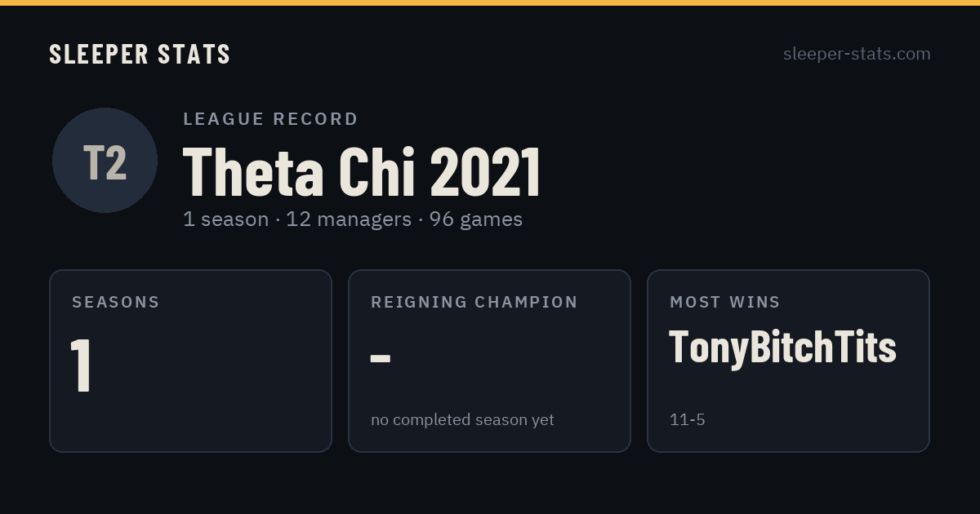Open the MOST WINS card
The image size is (980, 514).
(788, 361)
